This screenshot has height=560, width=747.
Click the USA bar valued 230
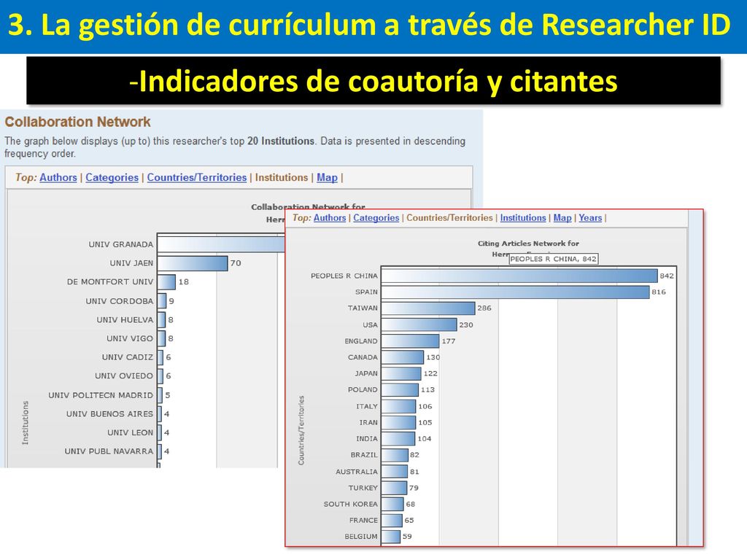419,324
